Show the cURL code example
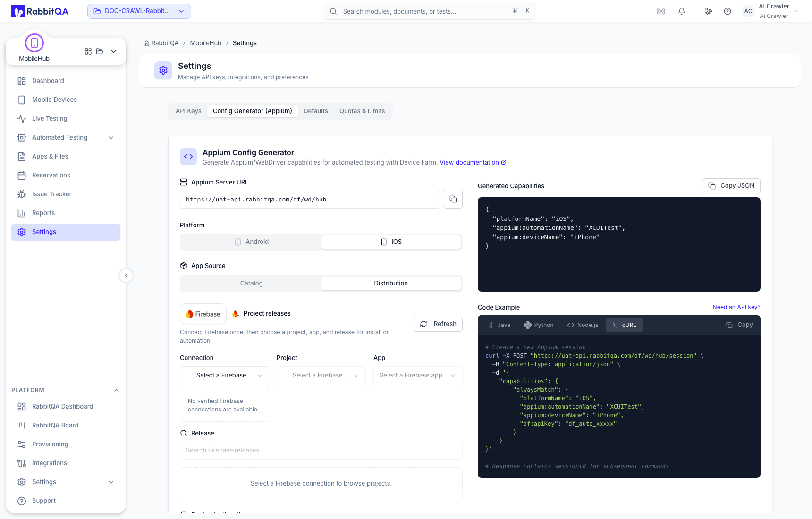812x519 pixels. [x=624, y=325]
